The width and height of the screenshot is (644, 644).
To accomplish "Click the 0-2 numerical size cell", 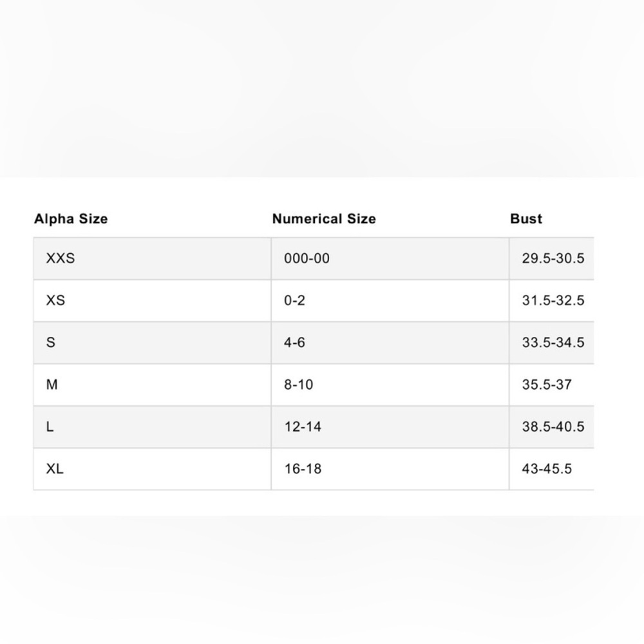I will tap(390, 301).
